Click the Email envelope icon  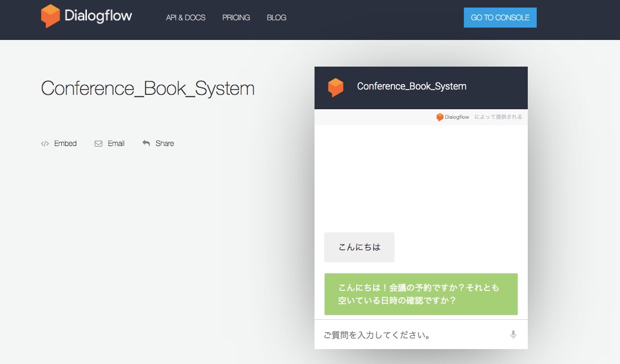point(99,143)
